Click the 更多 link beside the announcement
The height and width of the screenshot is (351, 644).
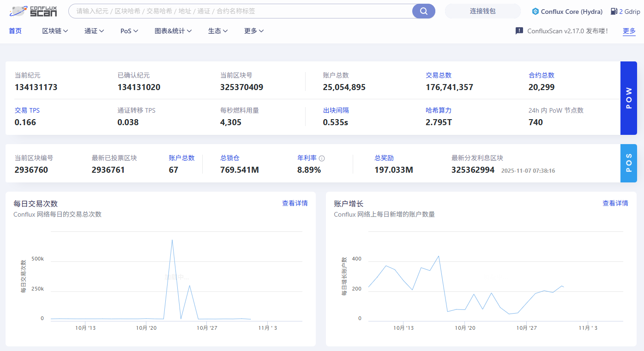click(629, 31)
